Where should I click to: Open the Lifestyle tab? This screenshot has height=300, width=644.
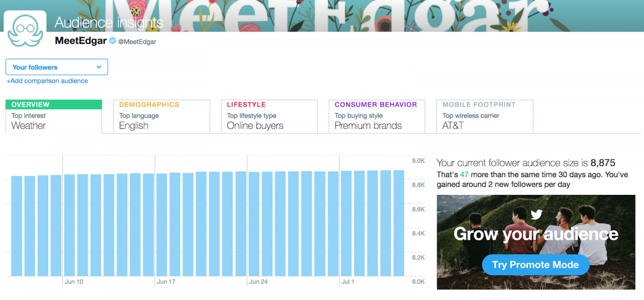click(269, 116)
